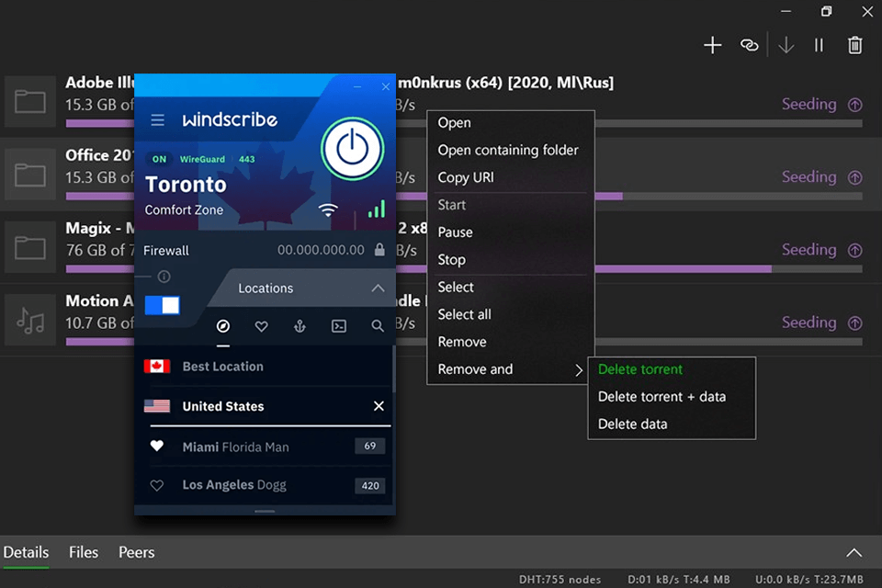
Task: Collapse the Locations panel chevron
Action: (x=378, y=288)
